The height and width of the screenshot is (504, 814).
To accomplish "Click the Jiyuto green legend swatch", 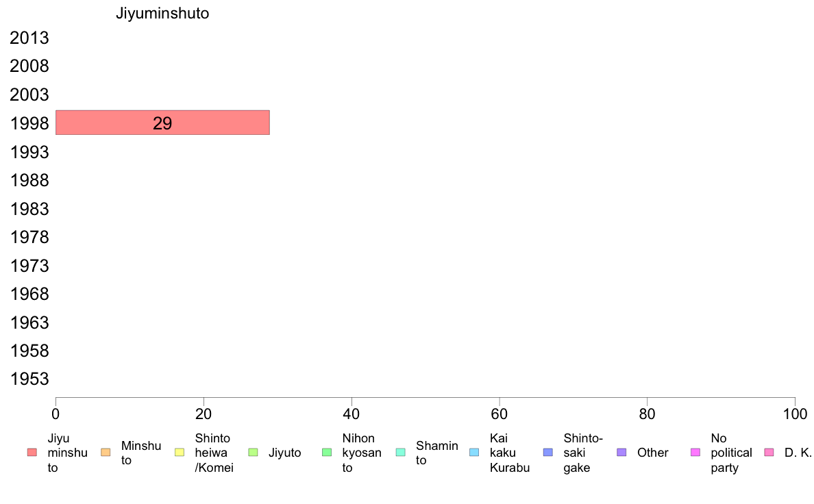I will [254, 453].
